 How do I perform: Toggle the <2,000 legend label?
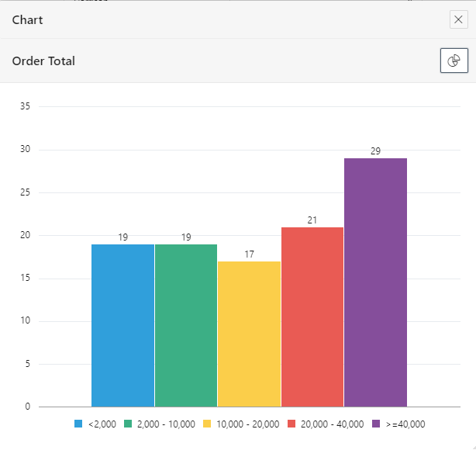click(102, 424)
